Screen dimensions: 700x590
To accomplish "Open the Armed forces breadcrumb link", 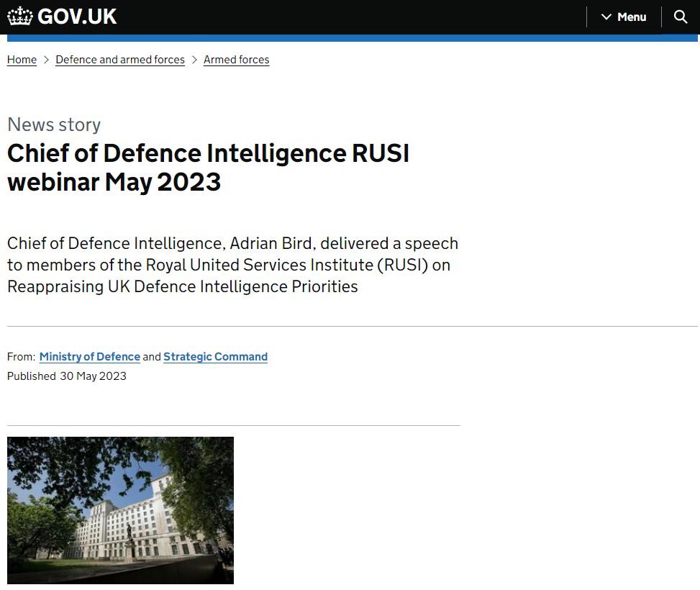I will [237, 60].
